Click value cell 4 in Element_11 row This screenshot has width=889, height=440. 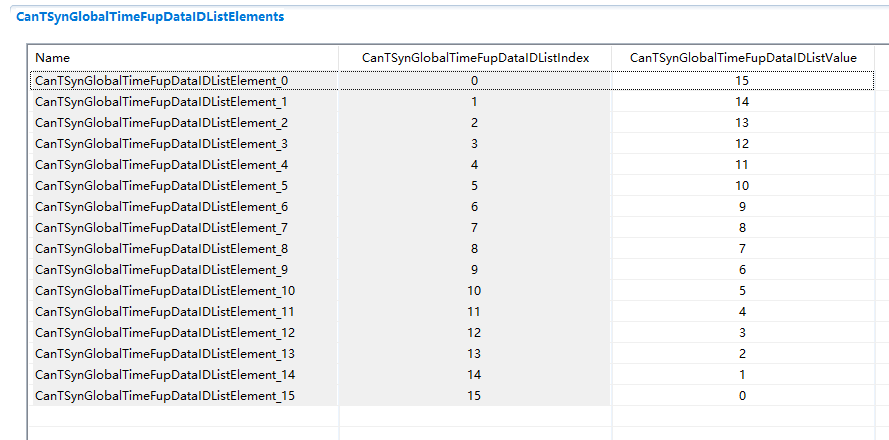pos(742,311)
